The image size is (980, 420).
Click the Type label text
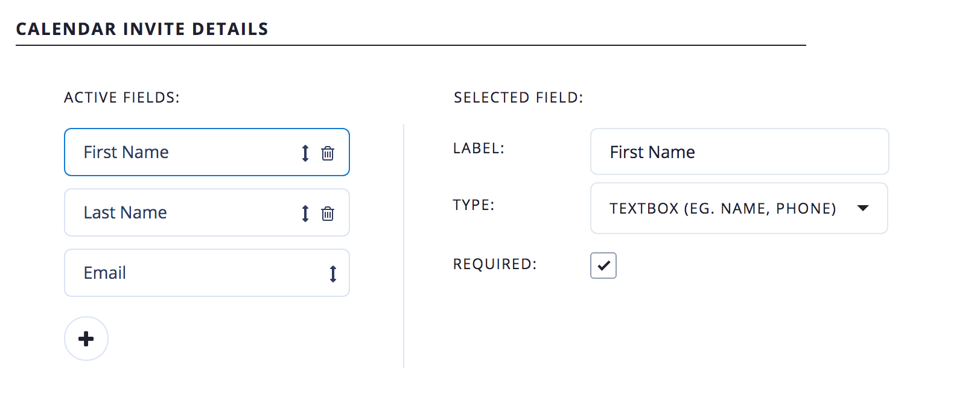[474, 205]
